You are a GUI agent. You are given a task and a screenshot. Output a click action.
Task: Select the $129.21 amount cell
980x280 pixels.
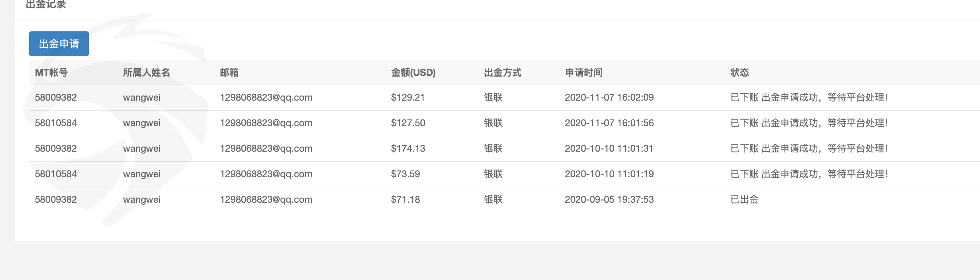(x=407, y=97)
